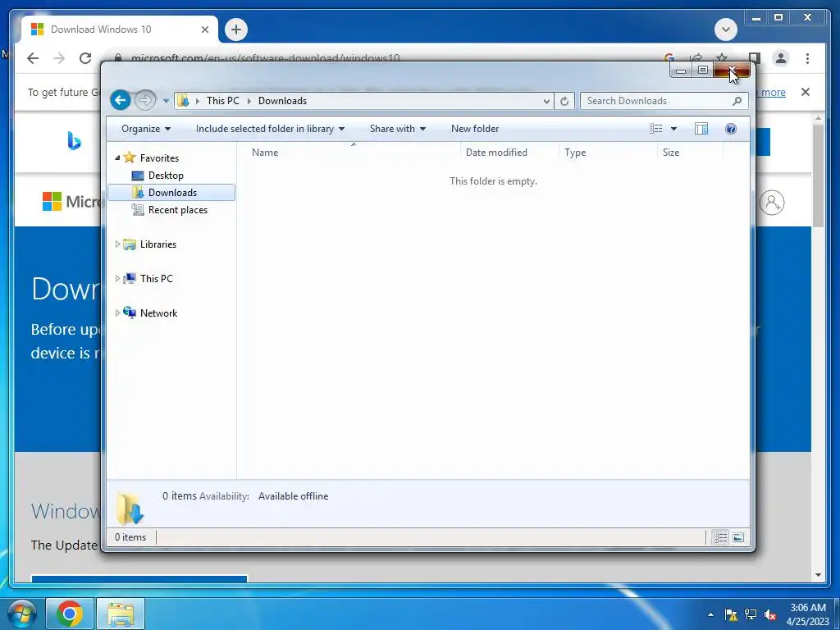
Task: Show hidden system tray icons
Action: click(x=710, y=614)
